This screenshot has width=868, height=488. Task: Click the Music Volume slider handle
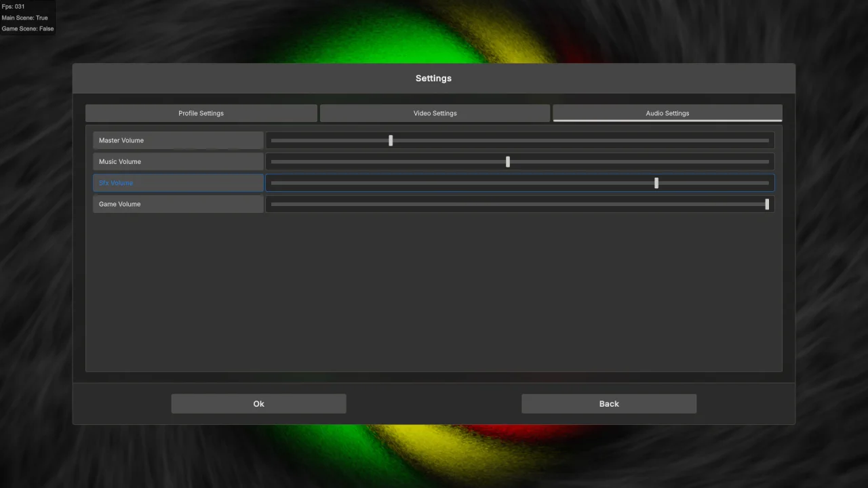coord(508,161)
